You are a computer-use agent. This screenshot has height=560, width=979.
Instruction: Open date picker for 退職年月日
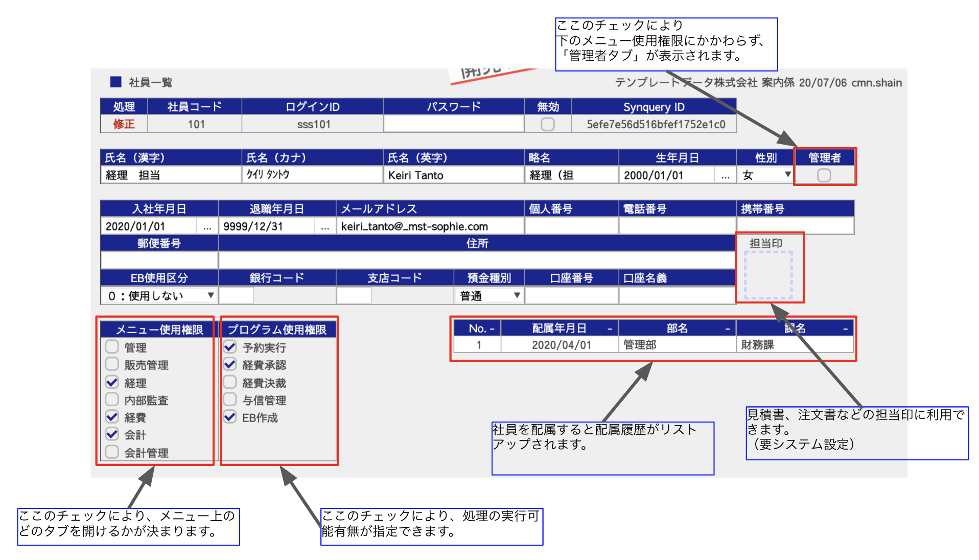click(325, 226)
